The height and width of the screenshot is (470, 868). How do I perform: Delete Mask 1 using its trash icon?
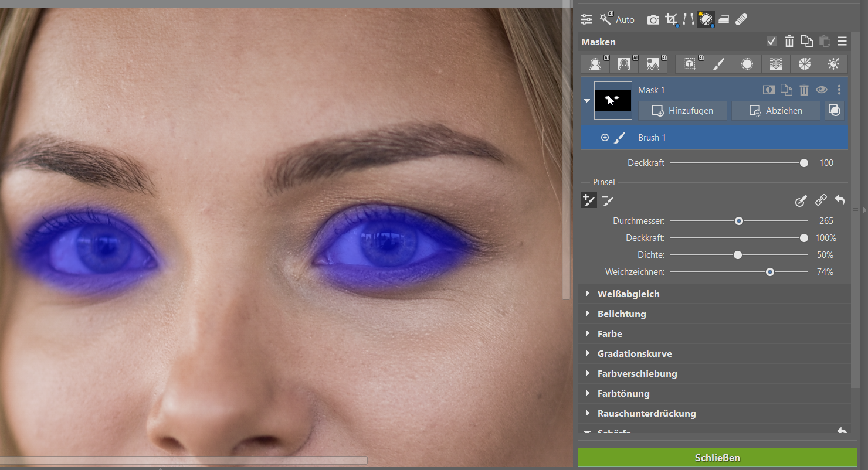(804, 90)
